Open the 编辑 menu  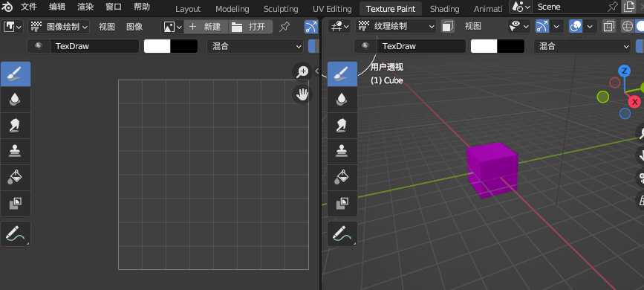tap(57, 7)
